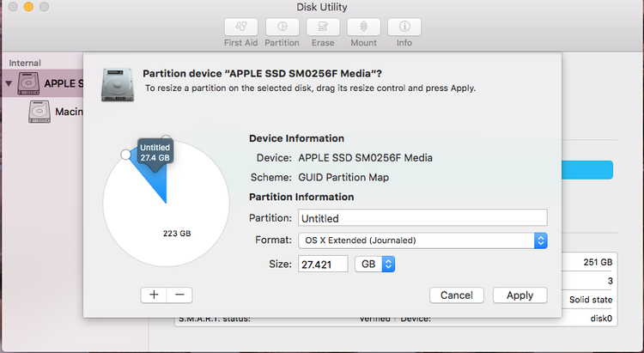Remove the partition with the minus button
The height and width of the screenshot is (353, 644).
(x=179, y=295)
